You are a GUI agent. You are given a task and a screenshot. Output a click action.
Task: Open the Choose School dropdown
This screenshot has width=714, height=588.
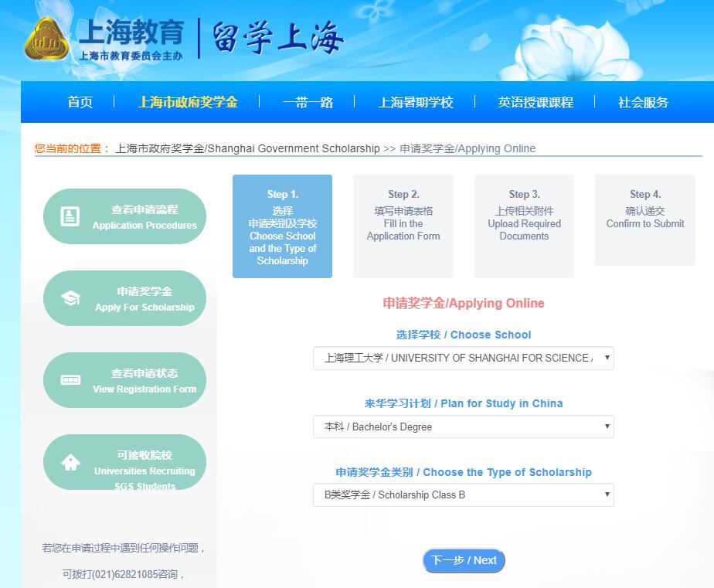pyautogui.click(x=464, y=358)
